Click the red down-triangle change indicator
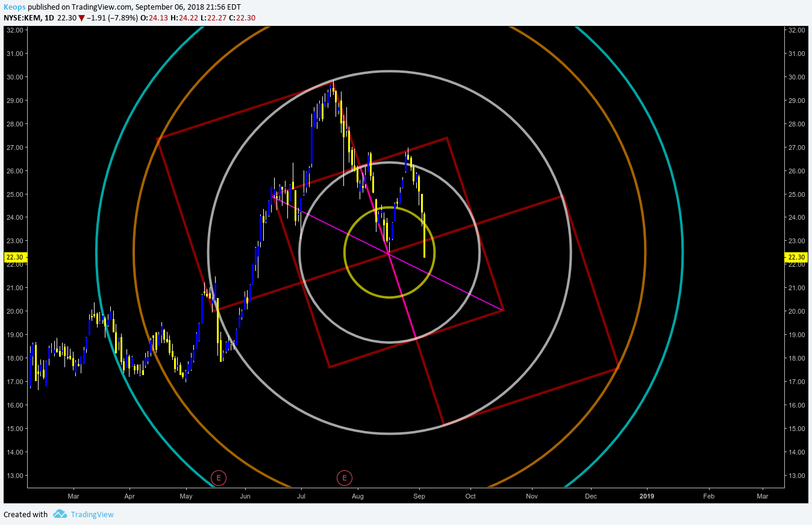812x525 pixels. (x=81, y=18)
